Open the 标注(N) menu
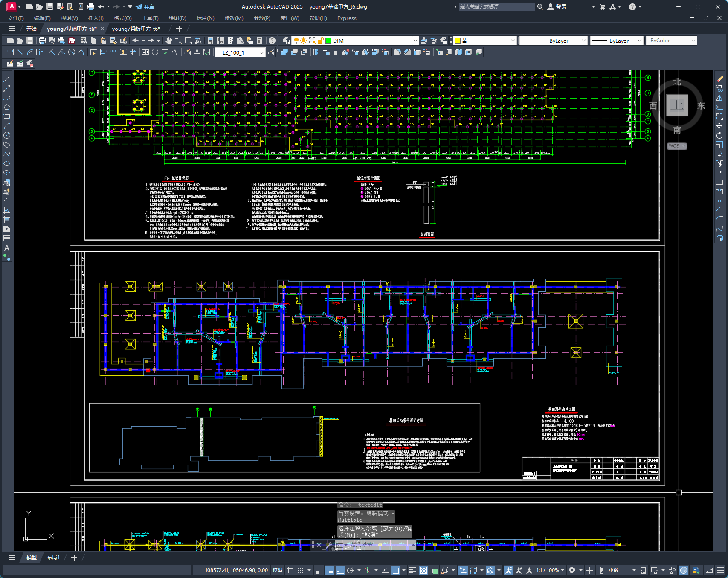This screenshot has height=578, width=728. (205, 18)
